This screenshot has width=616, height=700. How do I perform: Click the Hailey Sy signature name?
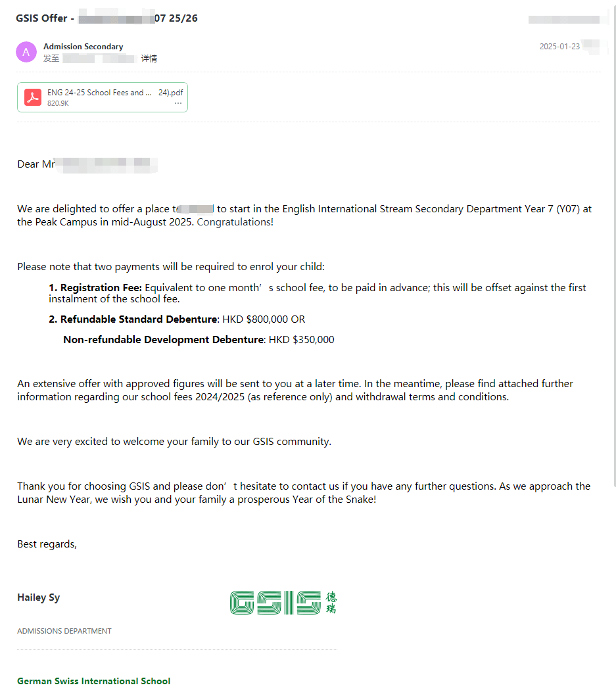tap(38, 597)
